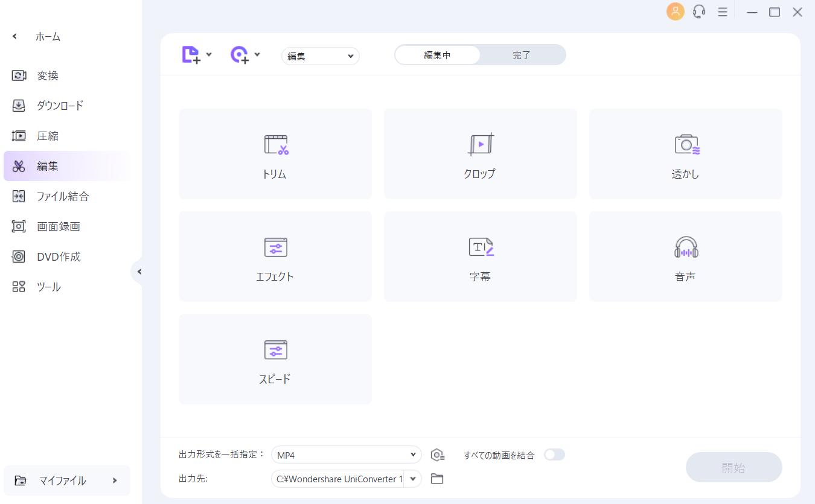Maximize the application window

tap(775, 11)
